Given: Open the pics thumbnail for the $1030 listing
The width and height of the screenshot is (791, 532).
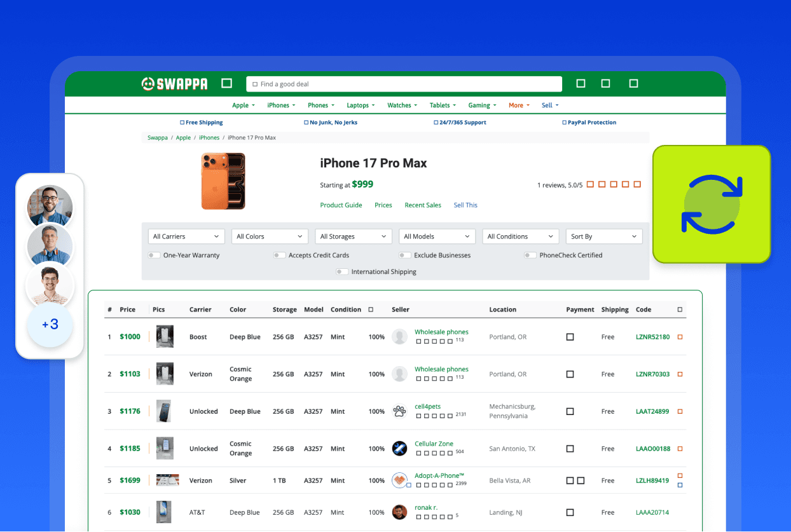Looking at the screenshot, I should click(164, 512).
